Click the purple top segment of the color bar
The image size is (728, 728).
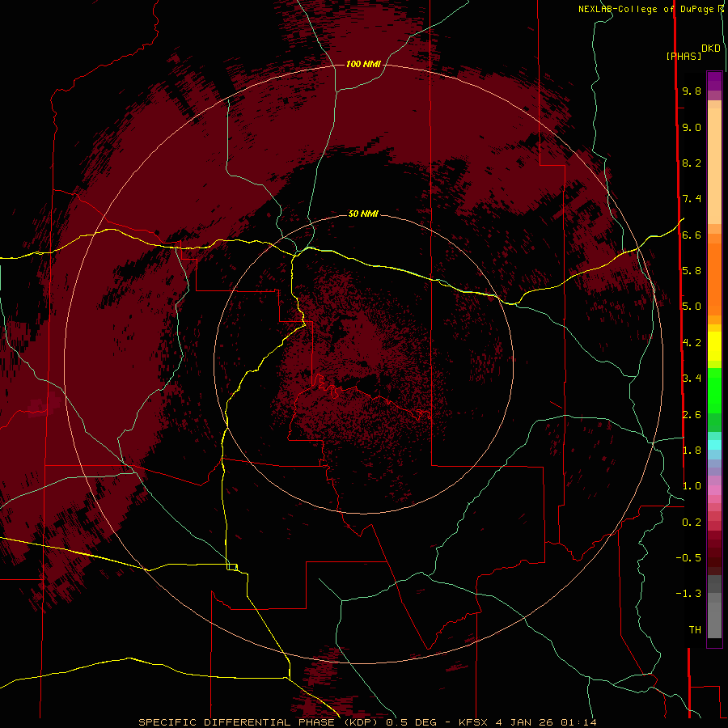coord(714,81)
